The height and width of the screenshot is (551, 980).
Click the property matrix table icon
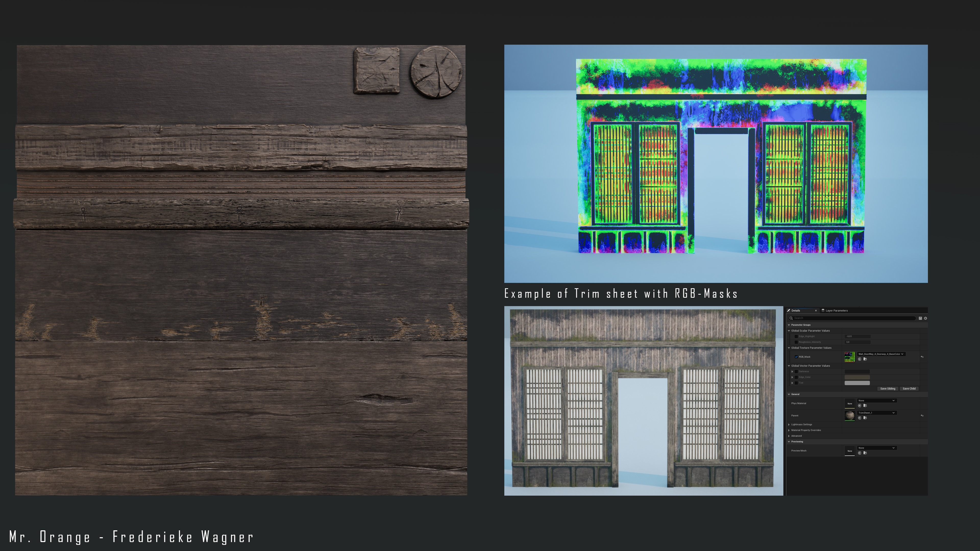click(x=920, y=318)
